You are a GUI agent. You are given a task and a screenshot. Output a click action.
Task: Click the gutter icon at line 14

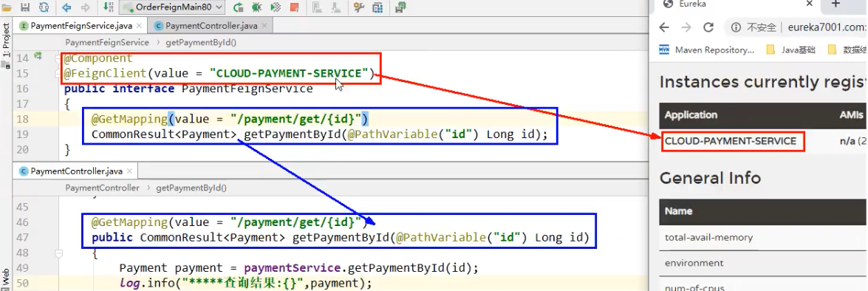[x=38, y=56]
